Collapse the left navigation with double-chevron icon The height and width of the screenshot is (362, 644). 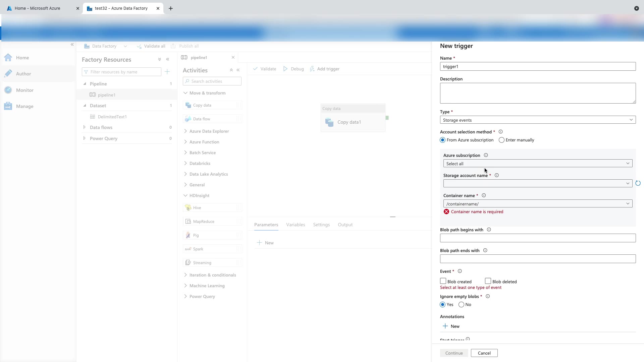pyautogui.click(x=72, y=45)
